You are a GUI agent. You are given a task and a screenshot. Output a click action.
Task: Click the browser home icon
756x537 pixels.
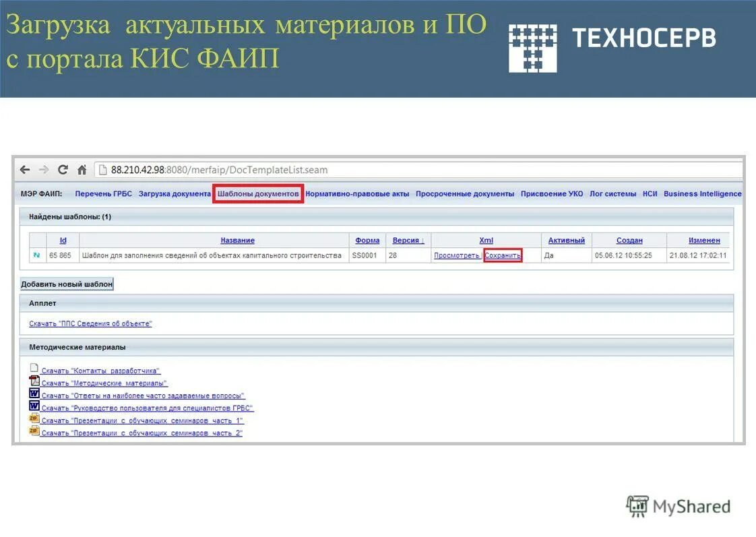point(81,170)
